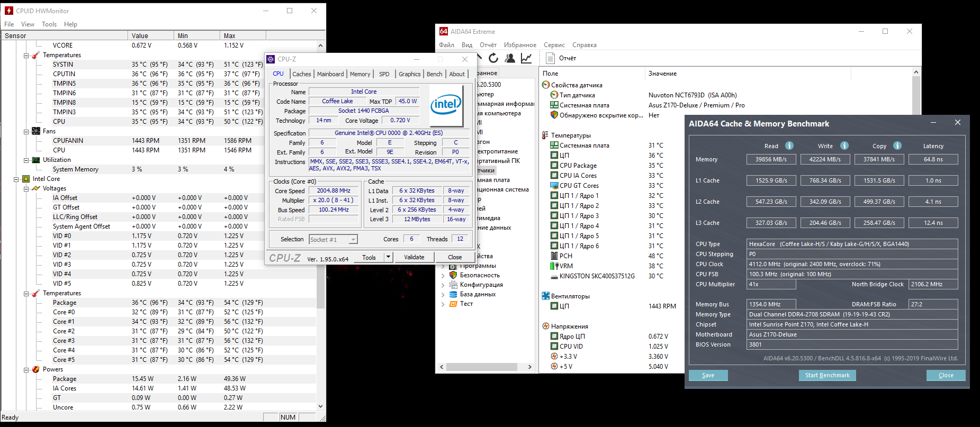Open HWMonitor's File menu
This screenshot has width=980, height=427.
9,24
